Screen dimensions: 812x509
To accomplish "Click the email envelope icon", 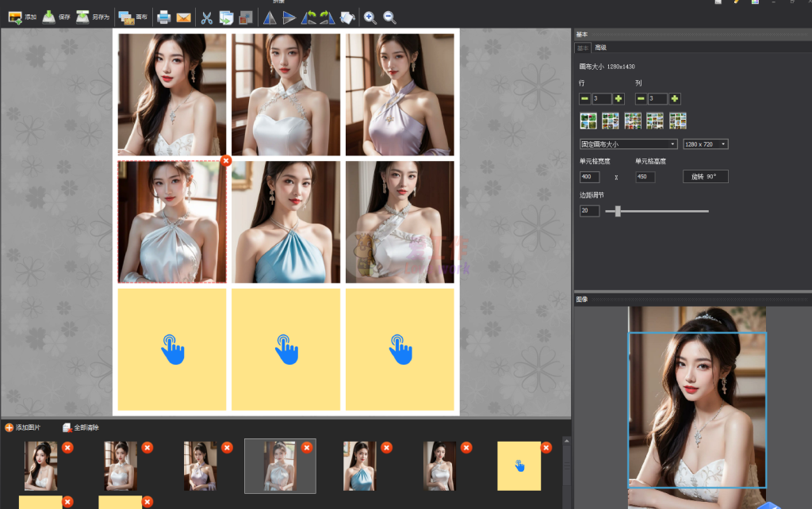I will pos(184,17).
